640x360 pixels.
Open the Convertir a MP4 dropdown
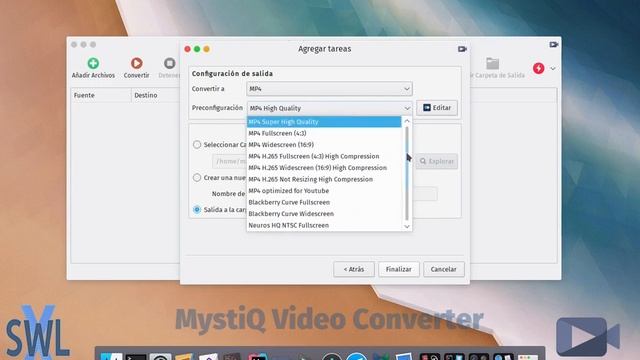pos(329,89)
